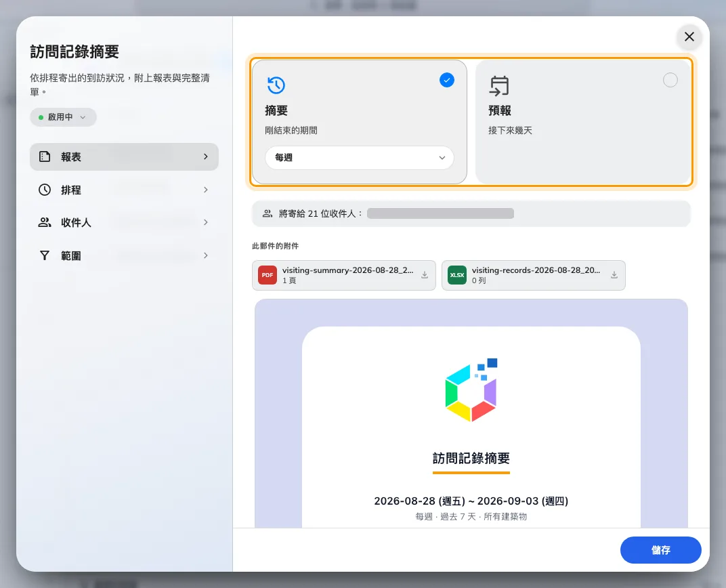Expand the 排程 section chevron
The image size is (726, 588).
click(206, 190)
